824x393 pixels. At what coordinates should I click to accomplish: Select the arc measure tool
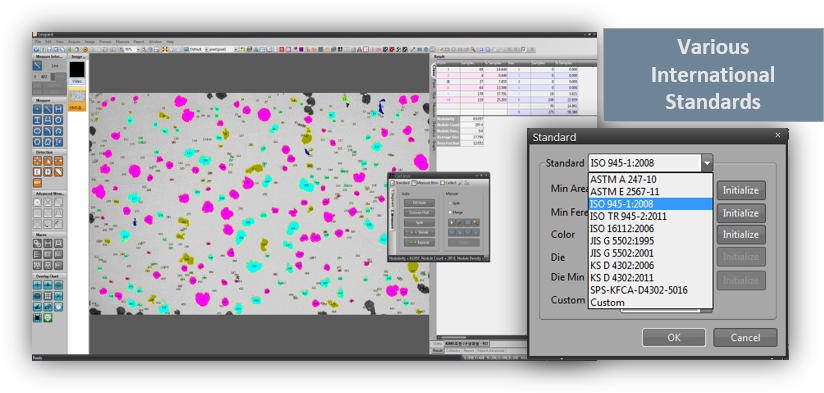pos(48,131)
